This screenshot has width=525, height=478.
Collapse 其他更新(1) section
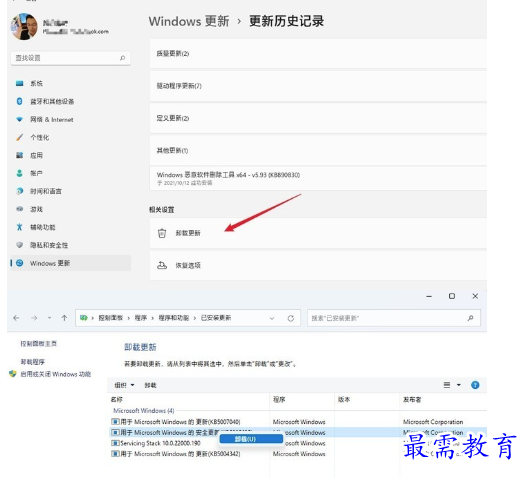(318, 151)
